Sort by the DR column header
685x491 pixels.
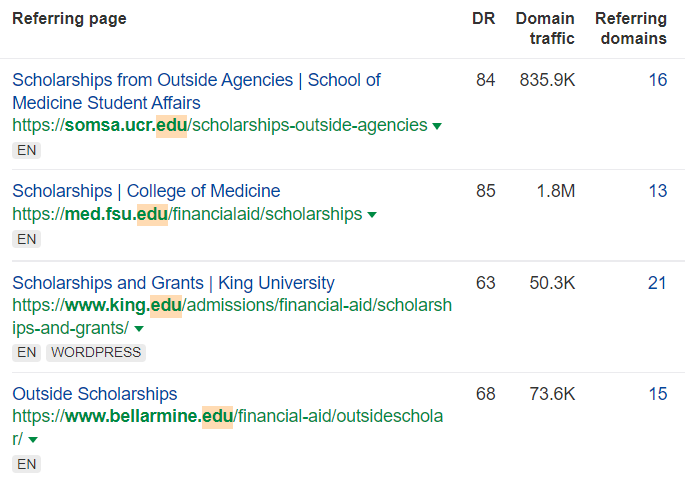click(x=484, y=18)
